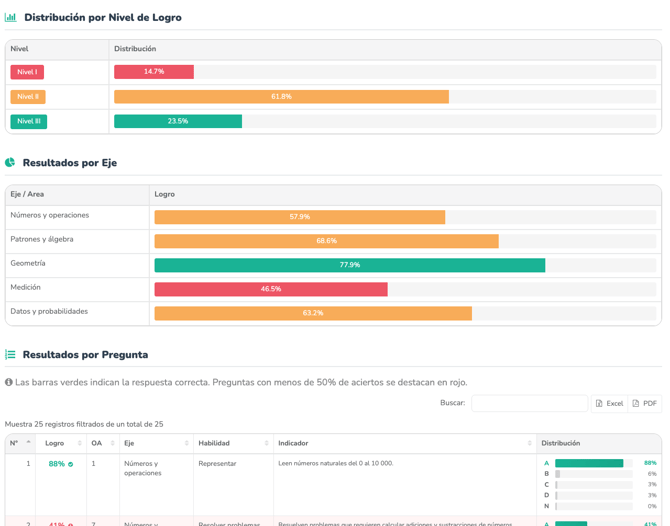Click the orange Nivel II badge
The height and width of the screenshot is (526, 670).
click(28, 97)
